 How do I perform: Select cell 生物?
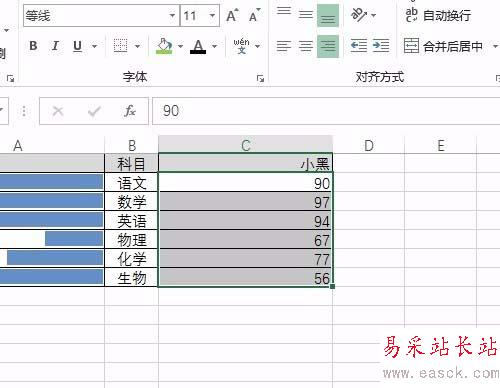pos(132,277)
